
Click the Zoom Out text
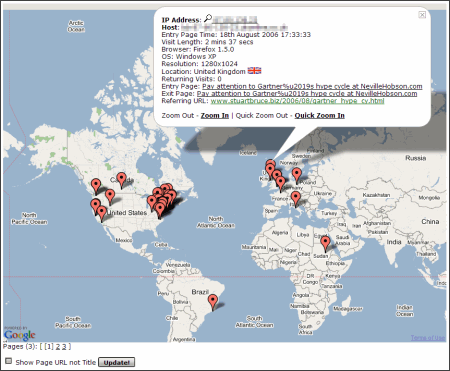[177, 116]
